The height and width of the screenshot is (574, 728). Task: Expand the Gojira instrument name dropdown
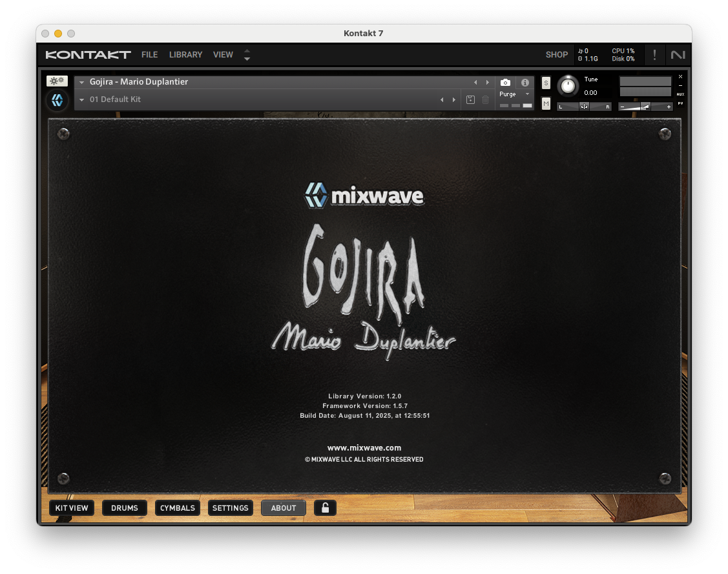pos(82,83)
